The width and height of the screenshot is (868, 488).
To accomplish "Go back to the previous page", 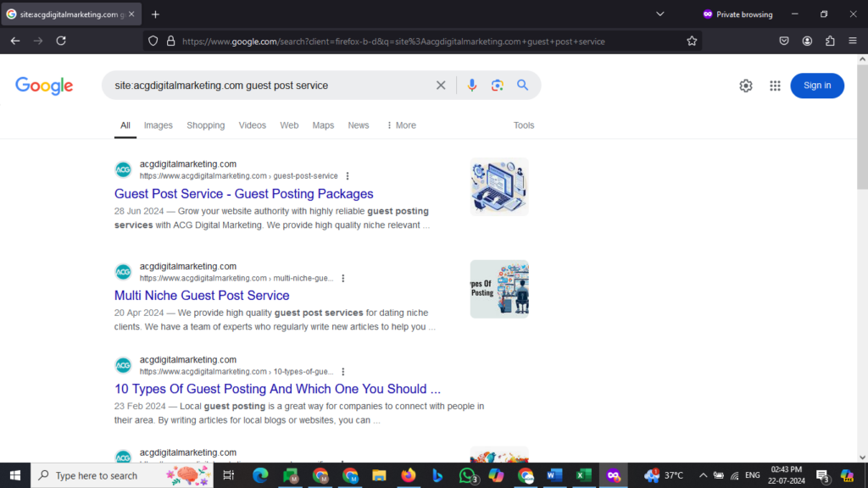I will coord(15,41).
